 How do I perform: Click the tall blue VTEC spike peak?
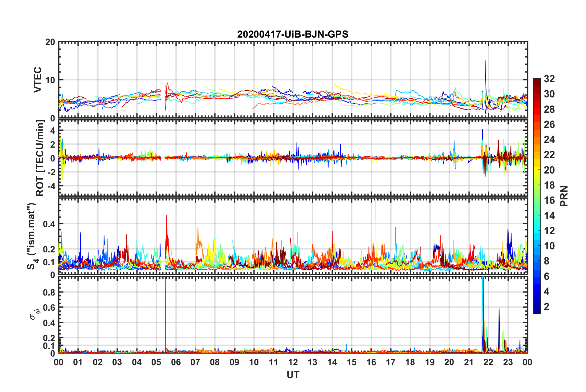[485, 61]
